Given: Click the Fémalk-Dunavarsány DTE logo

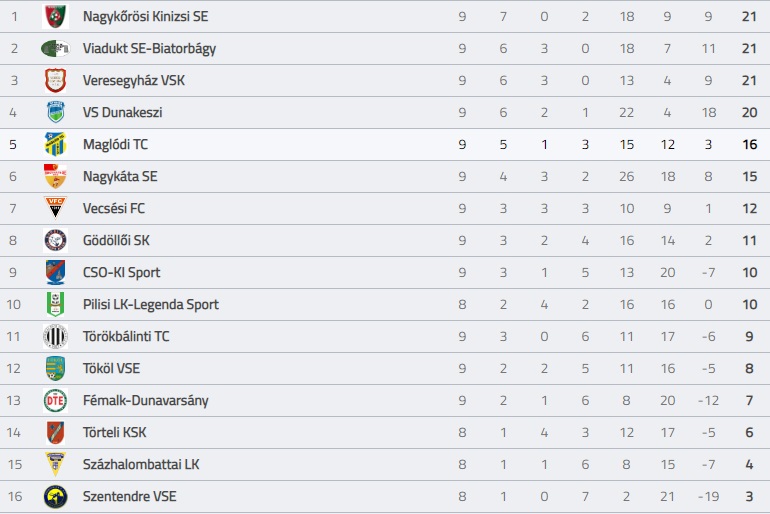Looking at the screenshot, I should [x=55, y=401].
